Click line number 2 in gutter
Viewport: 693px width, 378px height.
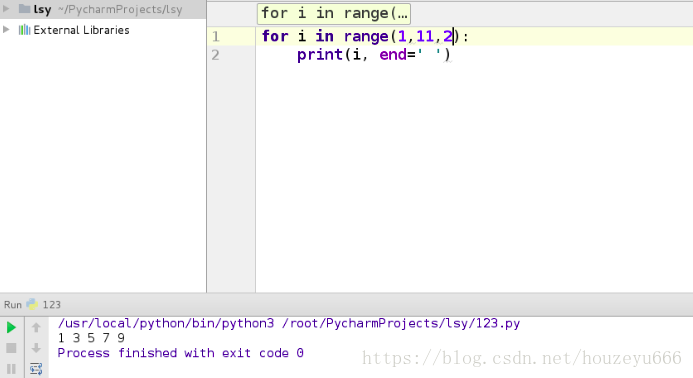tap(216, 55)
